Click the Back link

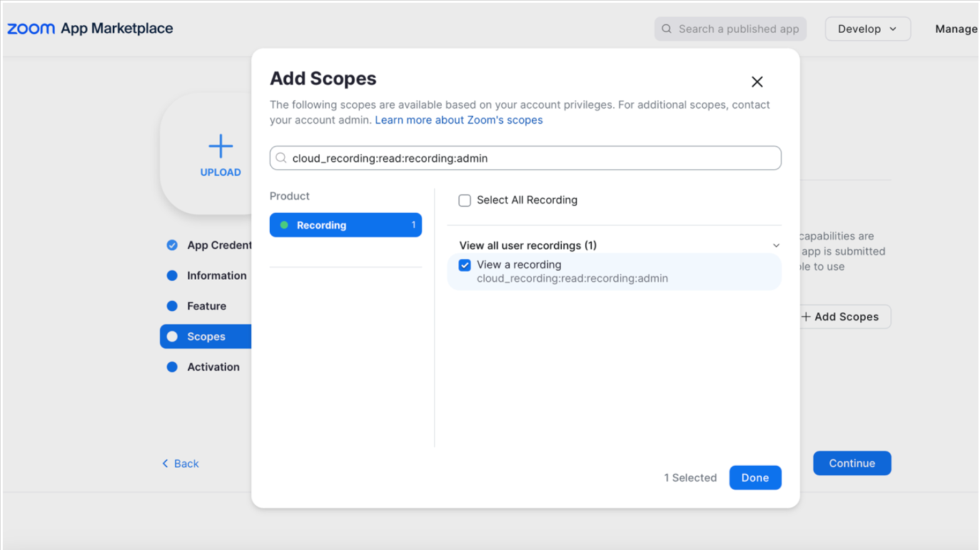pyautogui.click(x=186, y=464)
